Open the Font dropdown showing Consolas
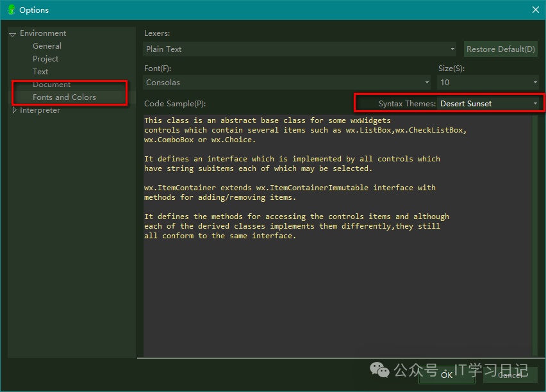The image size is (546, 392). (287, 83)
